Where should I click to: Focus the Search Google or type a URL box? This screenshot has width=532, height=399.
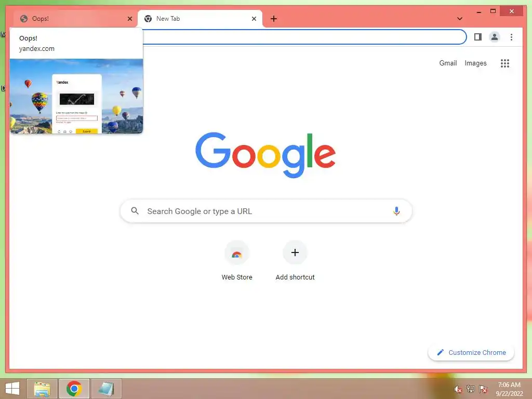click(x=267, y=211)
